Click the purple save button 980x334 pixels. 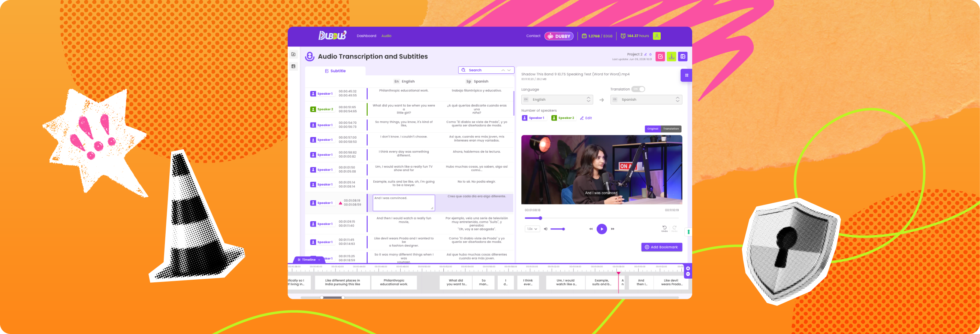click(x=683, y=57)
